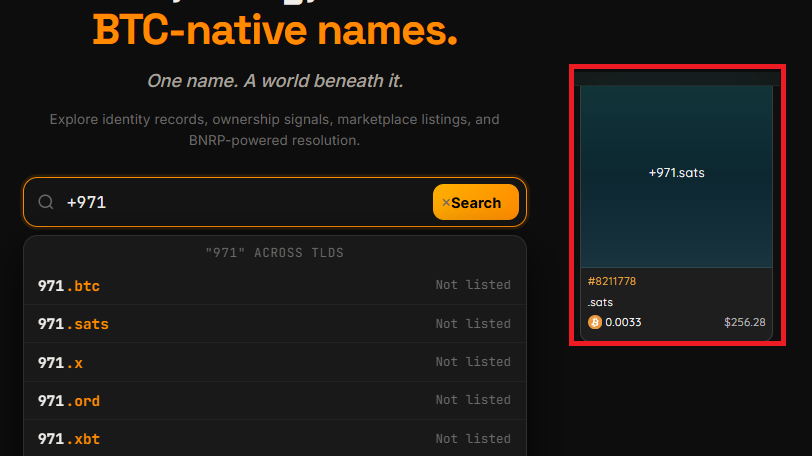Click the "971" ACROSS TLDS header
Viewport: 812px width, 456px height.
pos(274,253)
